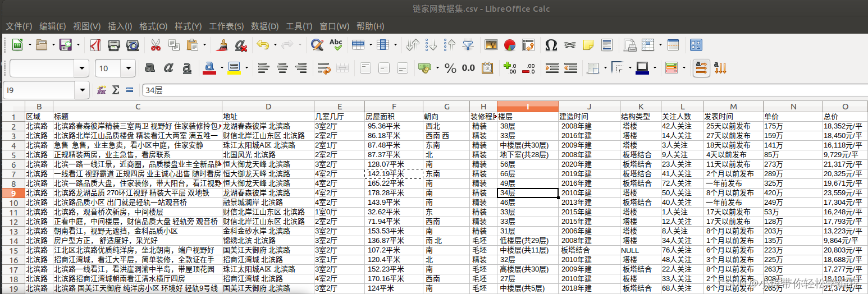
Task: Open Find & Replace
Action: click(317, 45)
